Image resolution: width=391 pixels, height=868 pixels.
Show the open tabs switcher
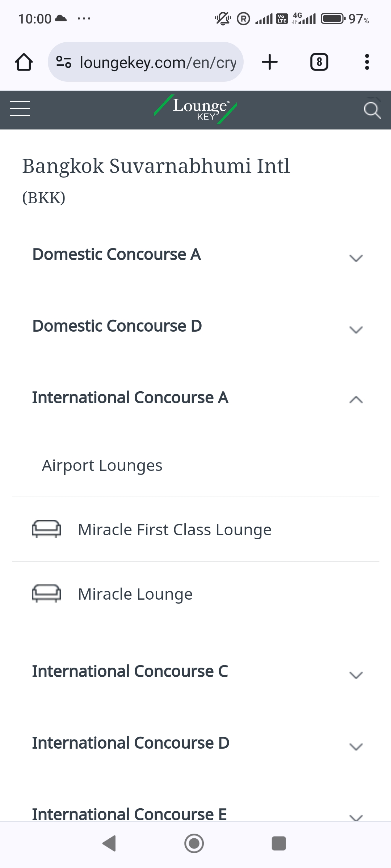click(x=319, y=62)
